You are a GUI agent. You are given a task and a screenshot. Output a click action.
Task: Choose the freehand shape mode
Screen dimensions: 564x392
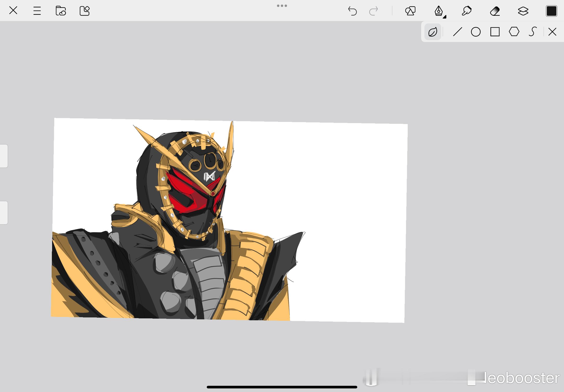(433, 32)
